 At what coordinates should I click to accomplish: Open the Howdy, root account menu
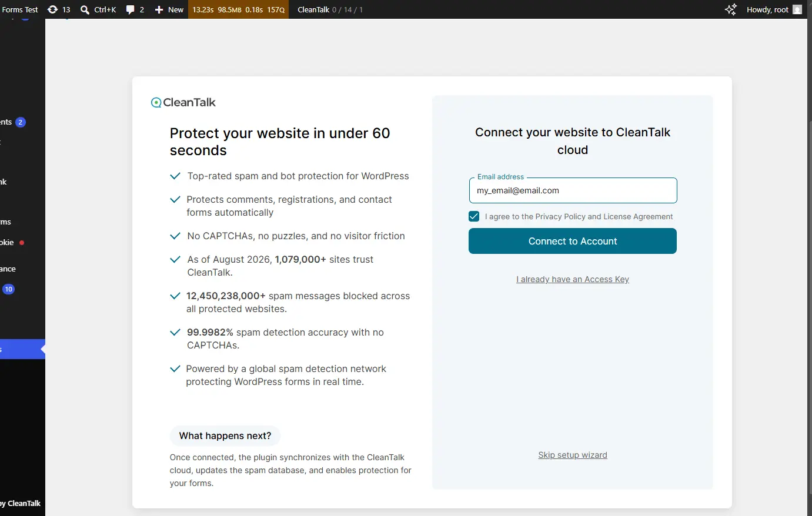coord(774,9)
